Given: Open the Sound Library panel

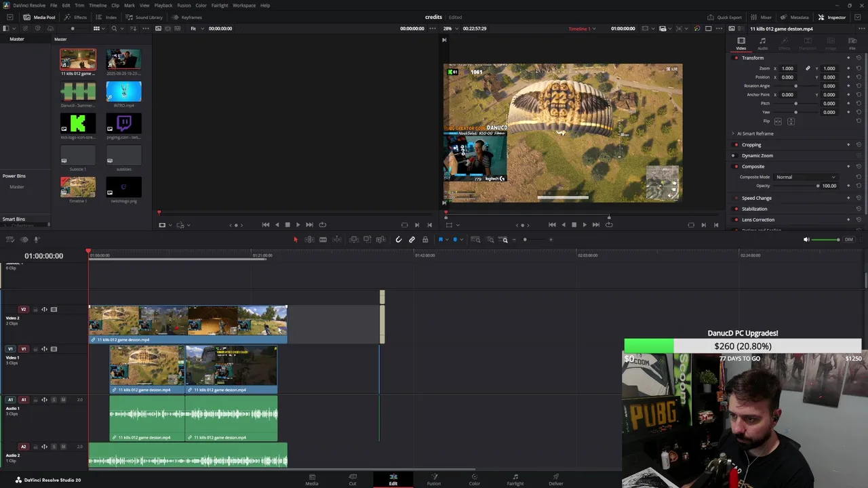Looking at the screenshot, I should pyautogui.click(x=144, y=18).
